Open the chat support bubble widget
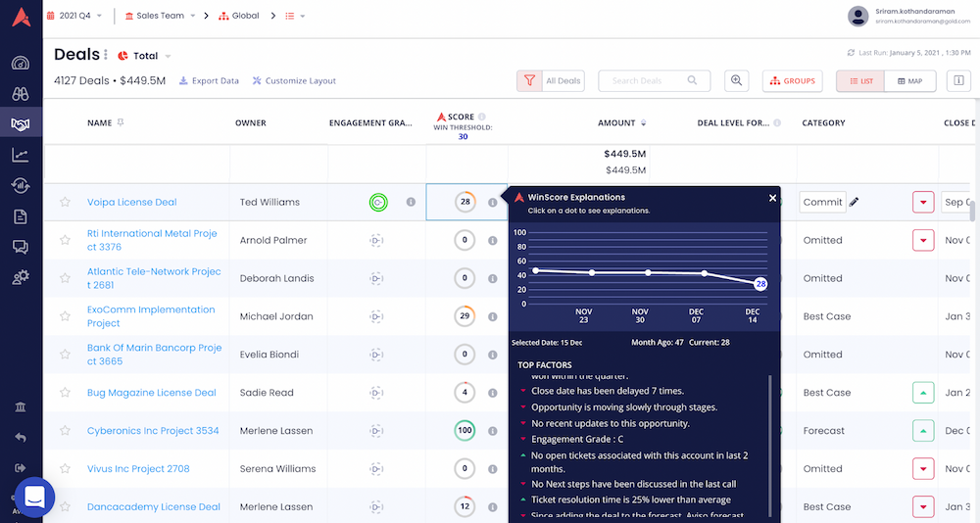This screenshot has width=980, height=523. tap(34, 498)
